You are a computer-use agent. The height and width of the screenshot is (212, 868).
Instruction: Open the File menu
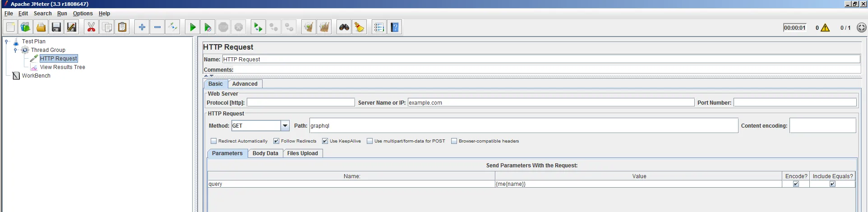pos(9,14)
